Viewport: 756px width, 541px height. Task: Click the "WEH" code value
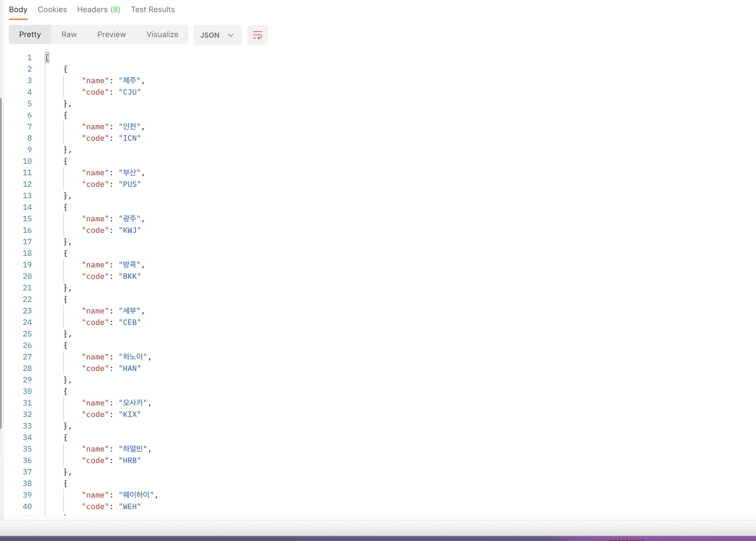(x=130, y=507)
